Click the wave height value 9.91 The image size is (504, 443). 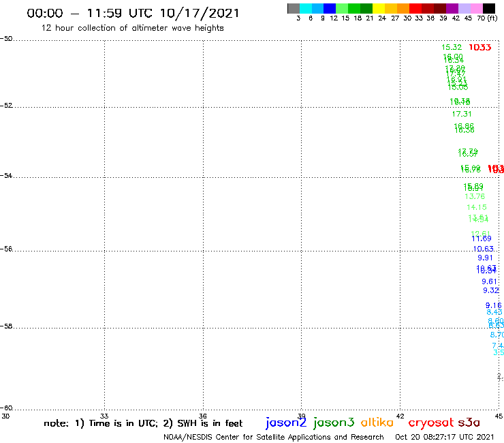[x=485, y=258]
